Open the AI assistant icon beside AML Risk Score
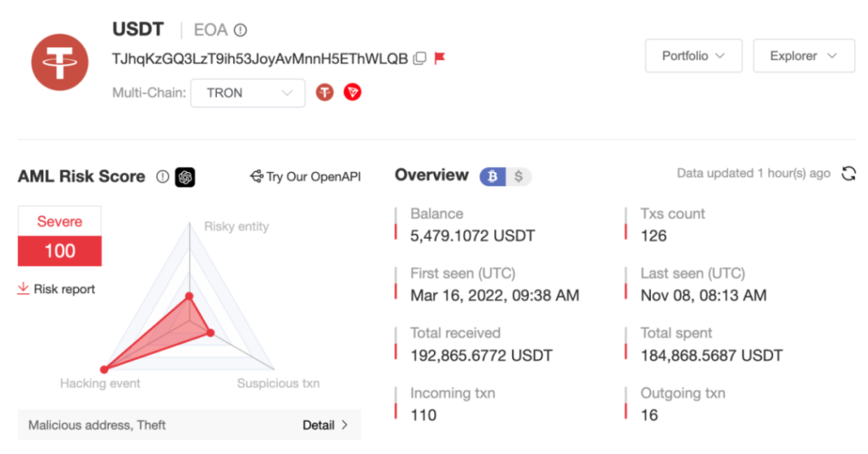The image size is (868, 454). pyautogui.click(x=186, y=177)
